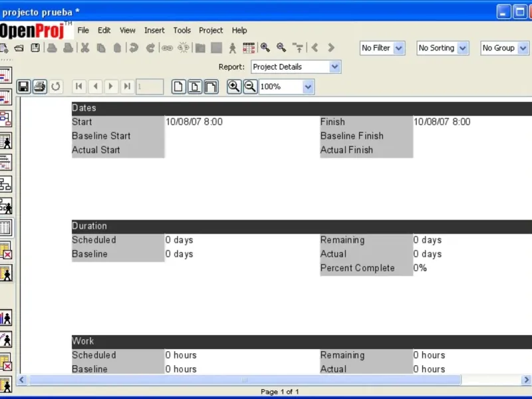Image resolution: width=532 pixels, height=399 pixels.
Task: Click the forward arrow in main toolbar
Action: 331,47
